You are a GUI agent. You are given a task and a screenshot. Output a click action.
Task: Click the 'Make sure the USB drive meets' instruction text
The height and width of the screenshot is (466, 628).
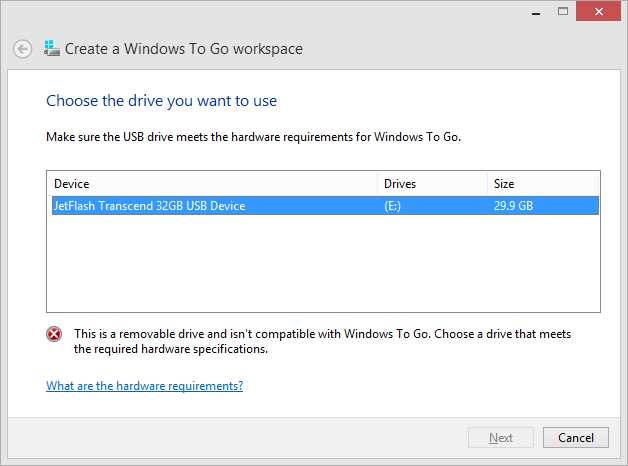point(253,136)
